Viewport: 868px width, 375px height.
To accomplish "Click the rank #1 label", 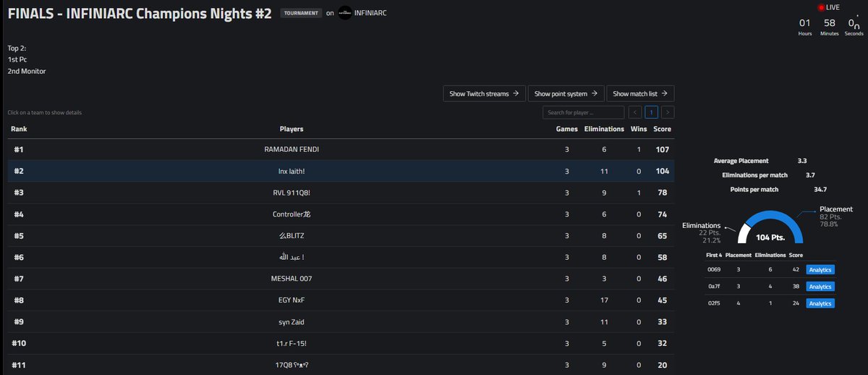I will click(19, 149).
